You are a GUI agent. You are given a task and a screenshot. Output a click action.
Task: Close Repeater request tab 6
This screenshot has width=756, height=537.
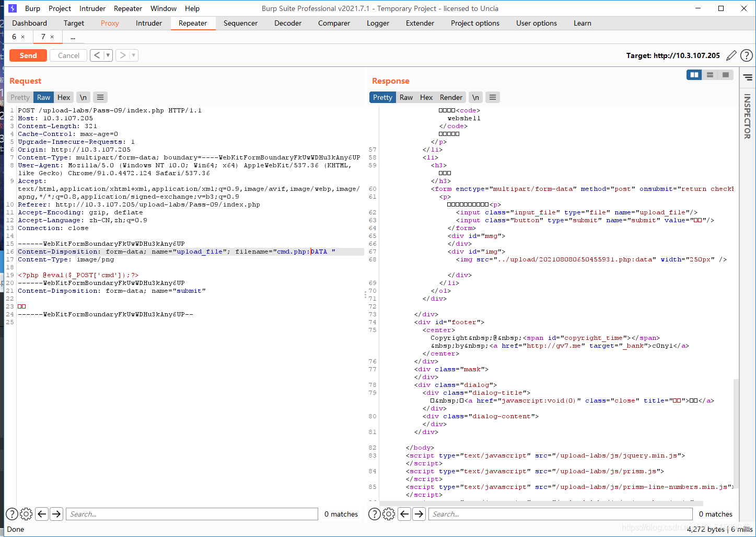[x=22, y=37]
